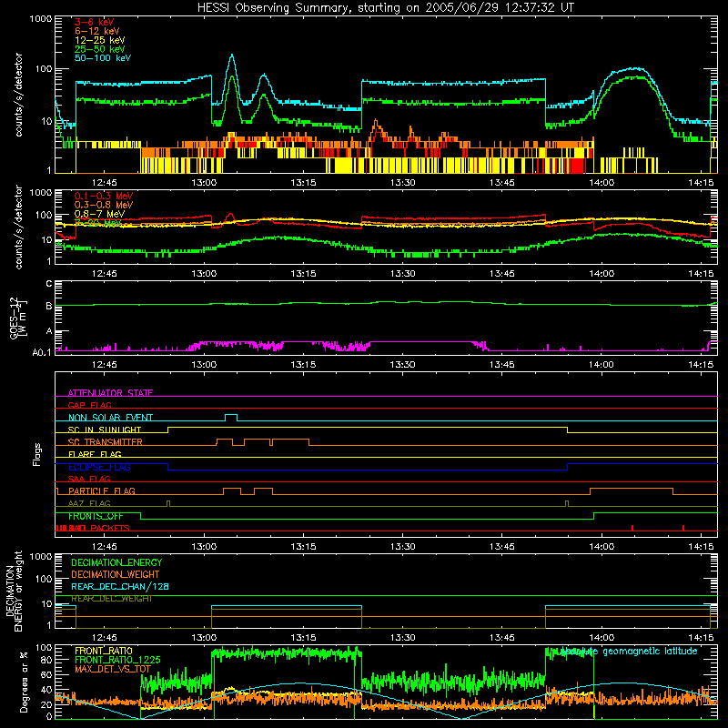Click the FRONT_RATIO_1225 legend label

click(117, 660)
